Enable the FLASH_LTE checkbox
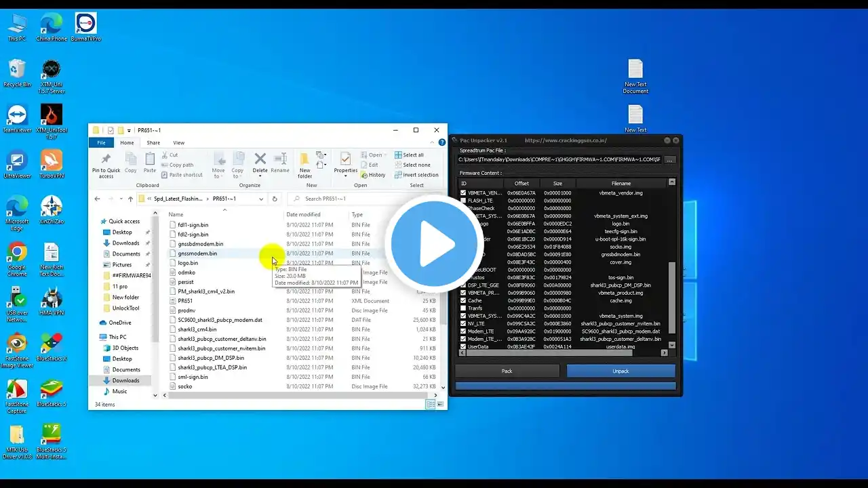Image resolution: width=868 pixels, height=488 pixels. point(464,201)
